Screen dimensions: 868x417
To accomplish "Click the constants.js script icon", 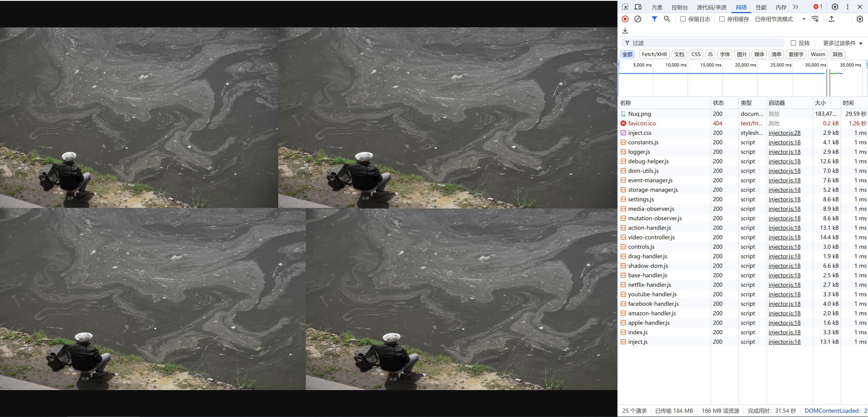I will click(623, 142).
